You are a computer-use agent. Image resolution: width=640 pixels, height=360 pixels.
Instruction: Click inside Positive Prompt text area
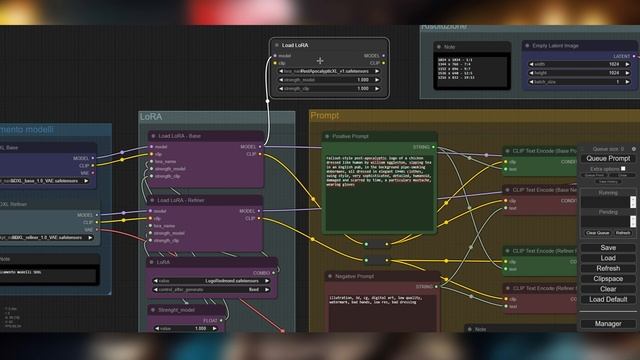click(379, 192)
